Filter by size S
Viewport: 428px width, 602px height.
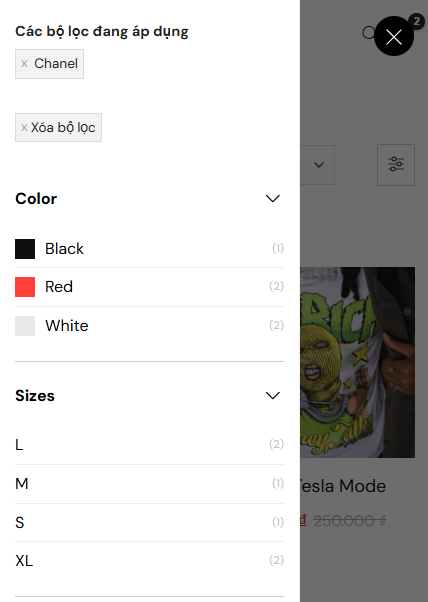[149, 523]
